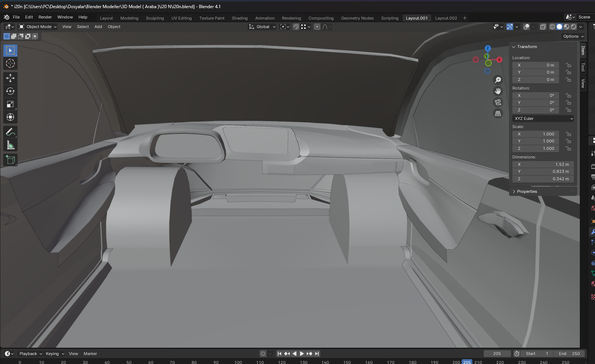Toggle viewport gizmo display
This screenshot has height=364, width=595.
tap(510, 27)
